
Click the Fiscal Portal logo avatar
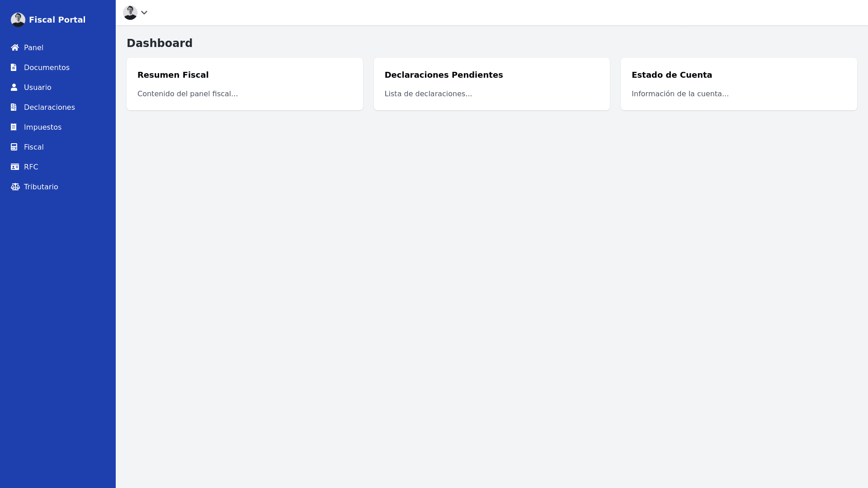pyautogui.click(x=18, y=19)
